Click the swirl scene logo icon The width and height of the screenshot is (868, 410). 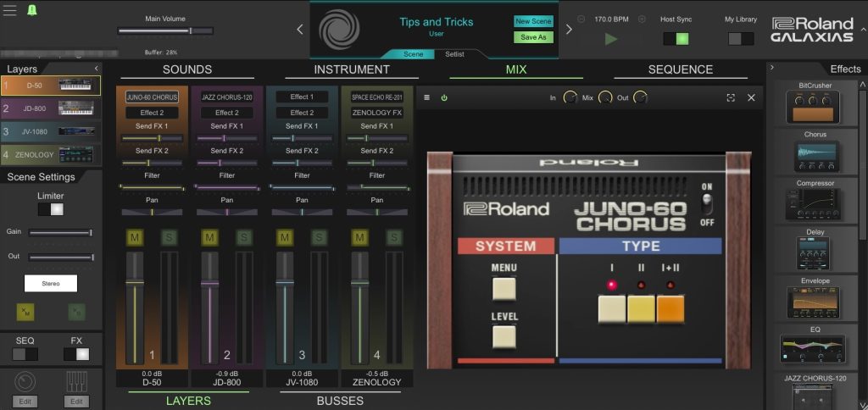339,30
